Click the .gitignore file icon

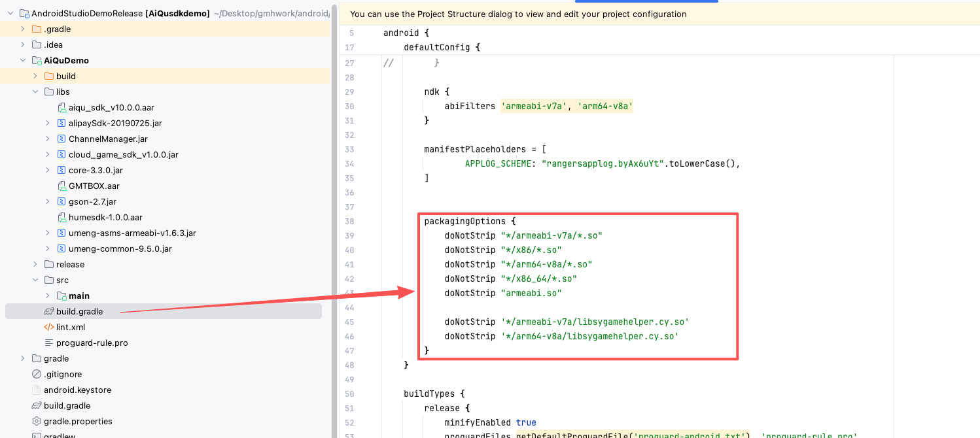click(x=37, y=374)
